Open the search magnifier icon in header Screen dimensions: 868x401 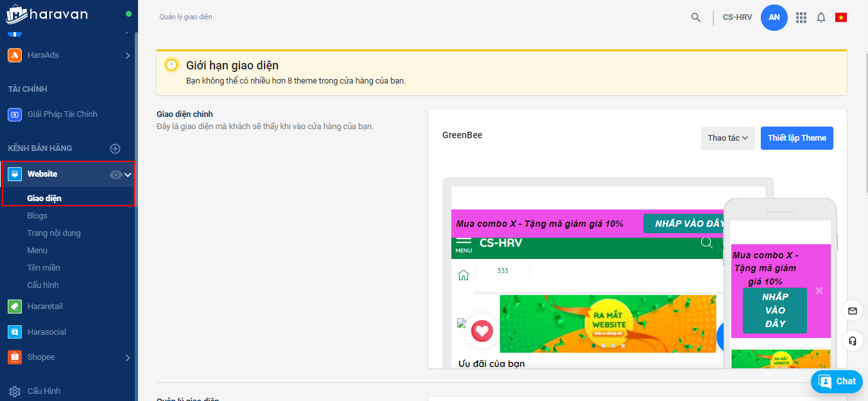[696, 17]
